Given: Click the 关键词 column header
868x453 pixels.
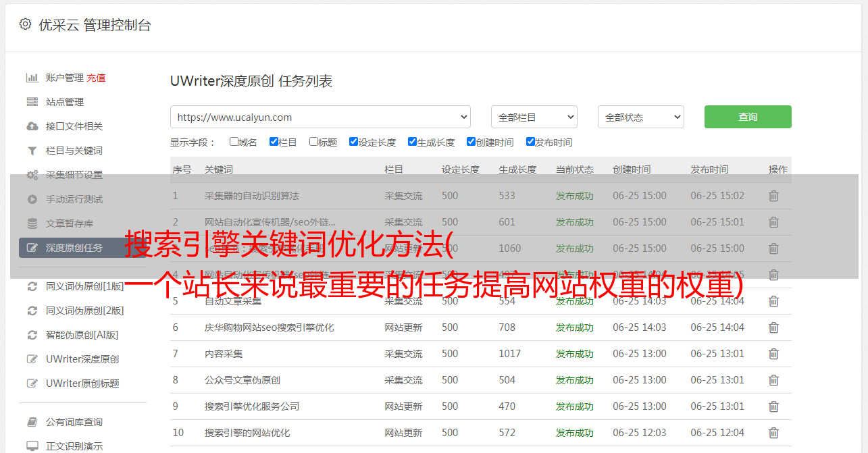Looking at the screenshot, I should tap(219, 169).
